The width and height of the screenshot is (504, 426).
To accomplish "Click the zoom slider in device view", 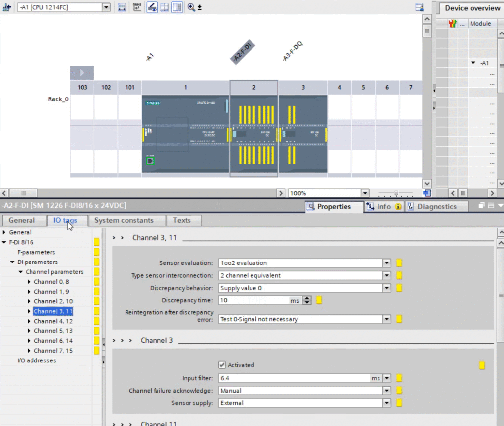I will (x=396, y=193).
